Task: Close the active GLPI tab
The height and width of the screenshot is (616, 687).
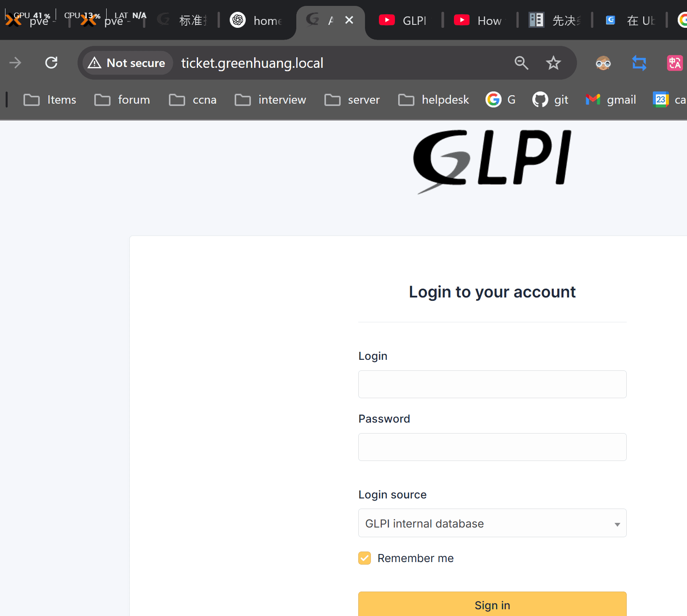Action: 349,20
